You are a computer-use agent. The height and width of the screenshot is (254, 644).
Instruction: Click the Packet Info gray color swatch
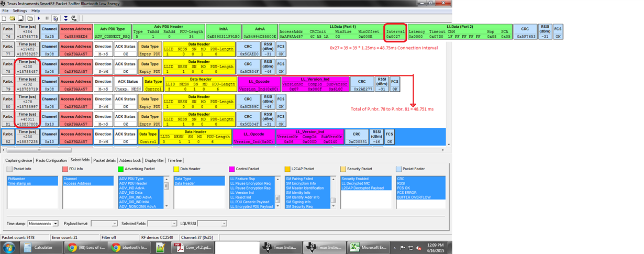point(9,169)
